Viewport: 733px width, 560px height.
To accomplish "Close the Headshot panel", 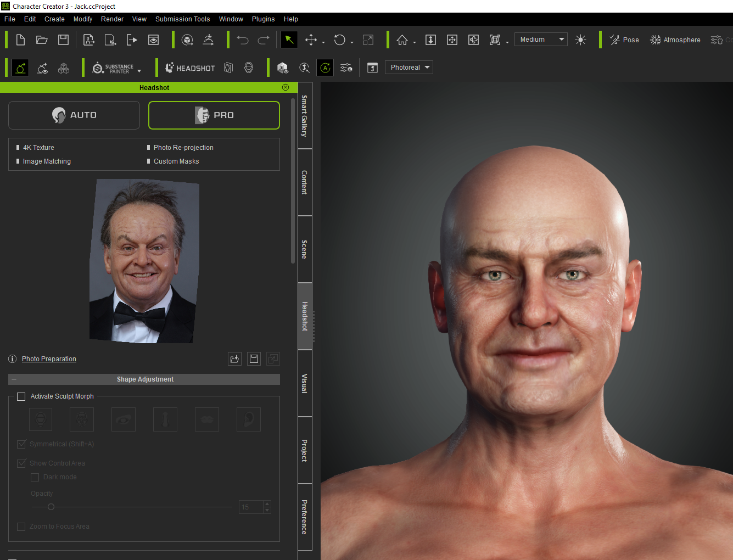I will [x=286, y=87].
